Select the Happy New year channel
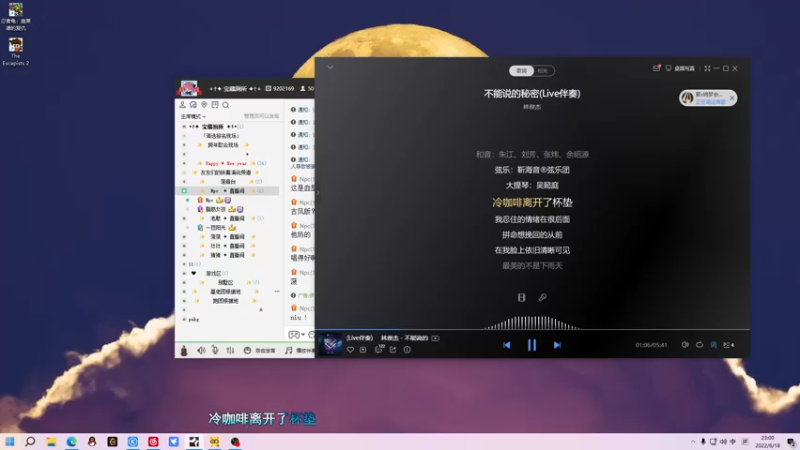Image resolution: width=800 pixels, height=450 pixels. click(x=226, y=163)
